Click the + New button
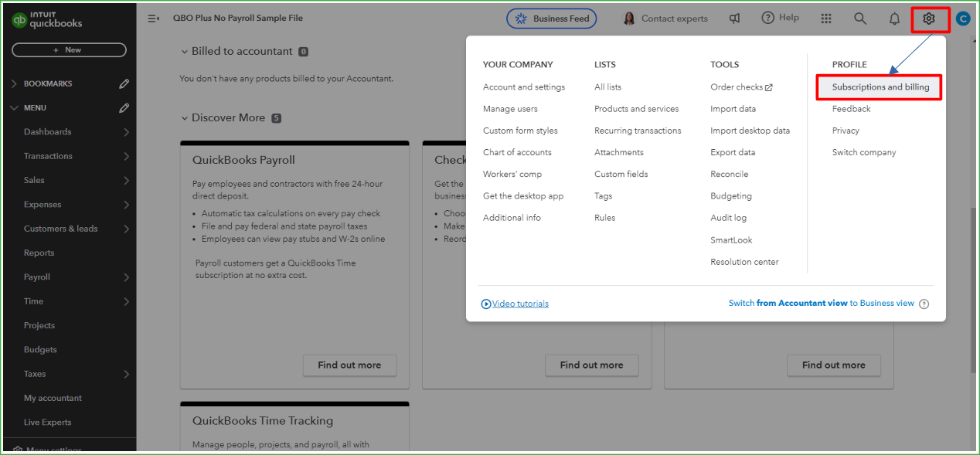This screenshot has height=455, width=980. point(69,49)
